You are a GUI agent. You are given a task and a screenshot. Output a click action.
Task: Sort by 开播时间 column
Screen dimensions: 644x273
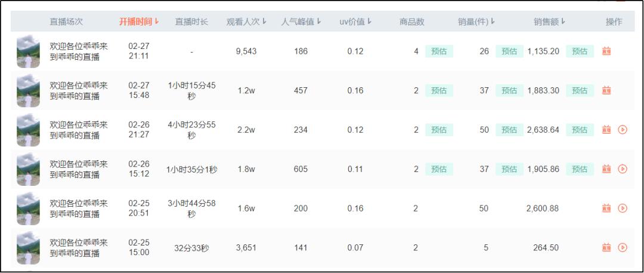click(x=139, y=22)
